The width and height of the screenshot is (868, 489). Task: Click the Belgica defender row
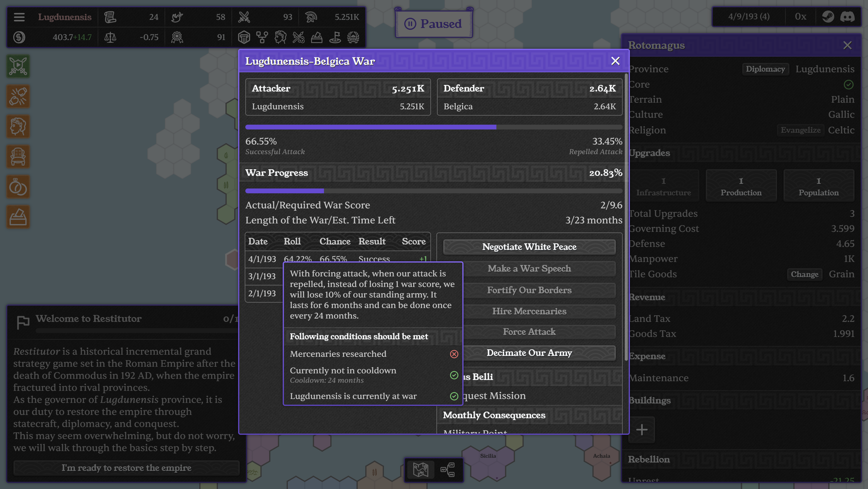pos(529,106)
